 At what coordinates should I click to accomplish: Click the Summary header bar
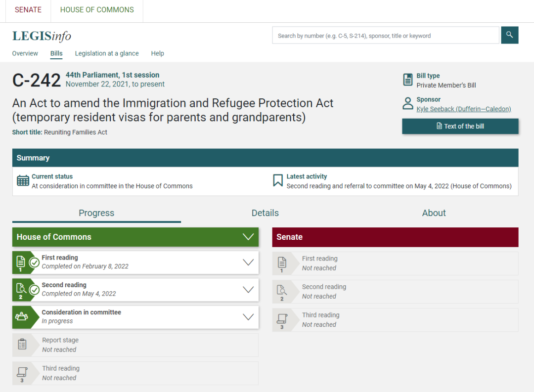point(266,158)
